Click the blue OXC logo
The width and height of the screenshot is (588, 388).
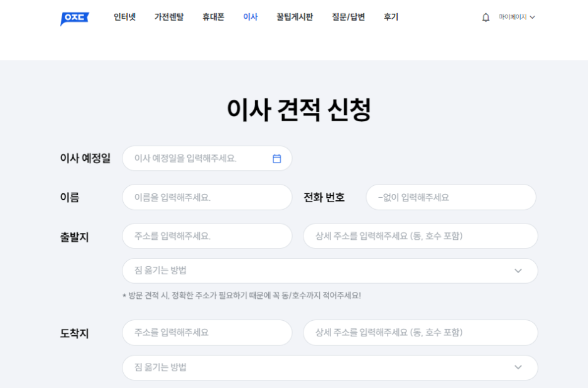pos(75,18)
